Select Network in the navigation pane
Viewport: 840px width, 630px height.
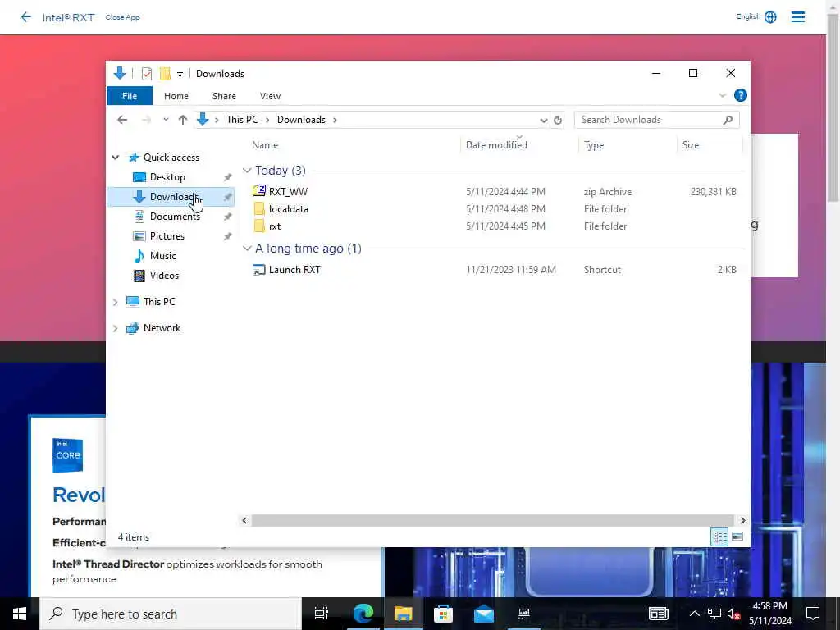click(x=162, y=328)
